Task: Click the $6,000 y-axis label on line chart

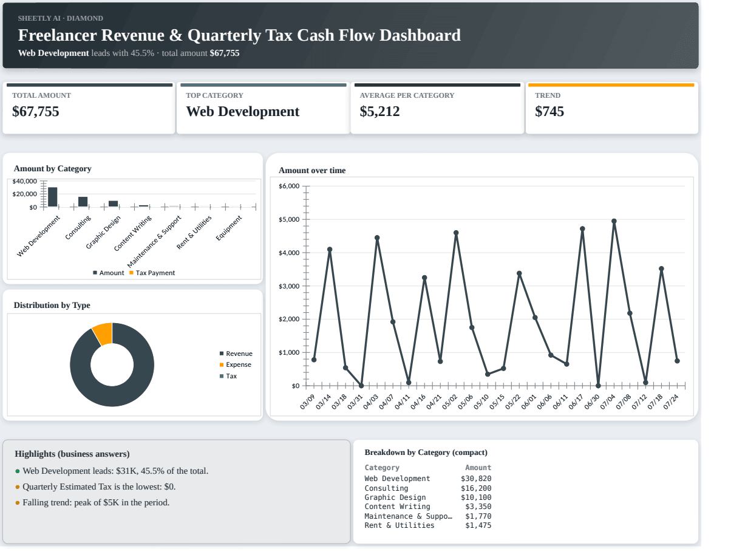Action: point(289,186)
